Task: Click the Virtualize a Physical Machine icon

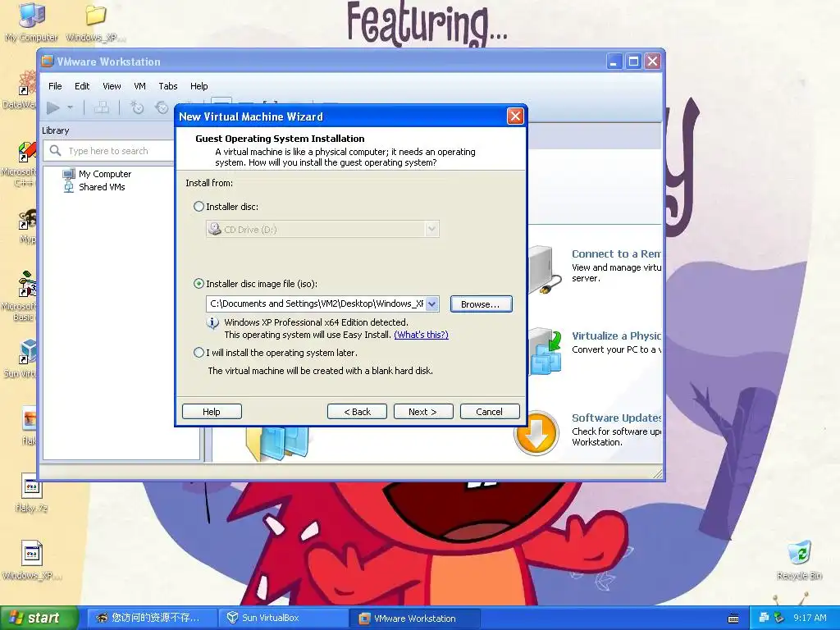Action: tap(546, 351)
